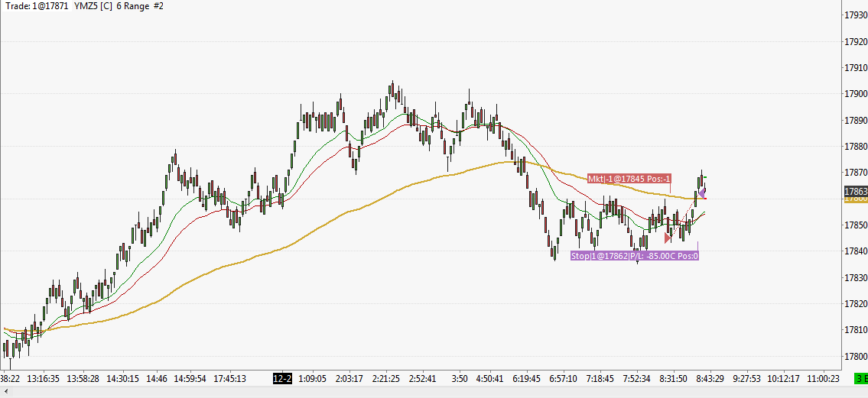Click the 13:16:35 time axis label
The width and height of the screenshot is (868, 398).
42,379
